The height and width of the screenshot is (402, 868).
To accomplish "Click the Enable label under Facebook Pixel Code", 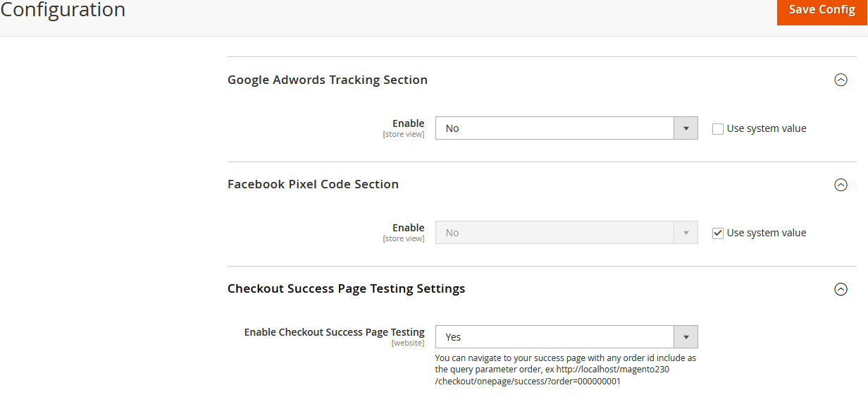I will (x=409, y=228).
